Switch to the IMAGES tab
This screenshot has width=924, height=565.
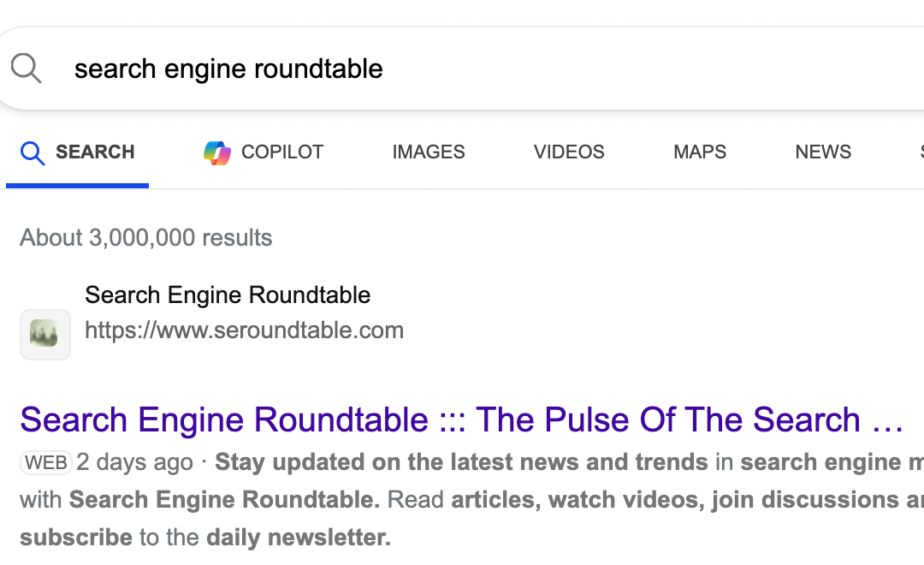click(x=428, y=152)
